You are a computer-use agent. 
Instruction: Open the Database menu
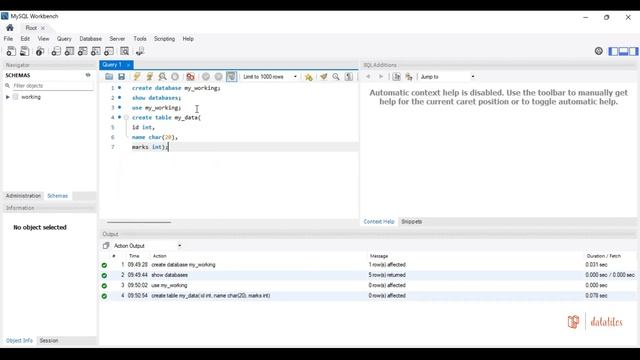[x=91, y=39]
